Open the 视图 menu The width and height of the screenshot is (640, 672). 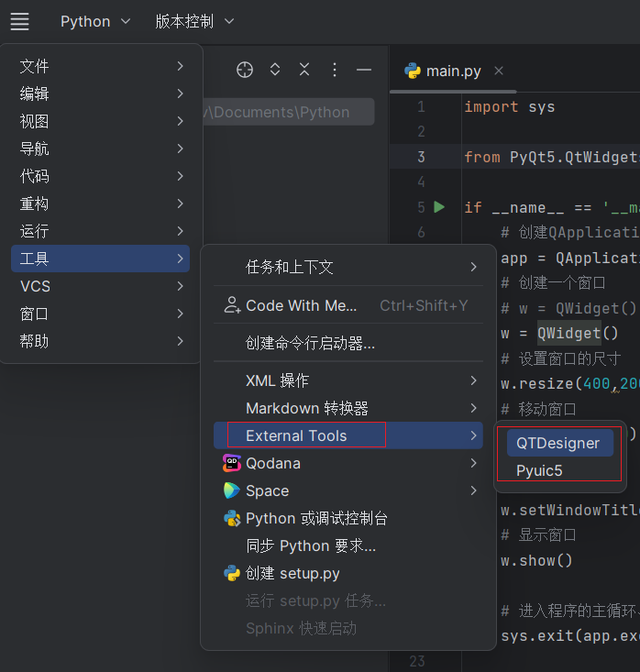coord(100,121)
